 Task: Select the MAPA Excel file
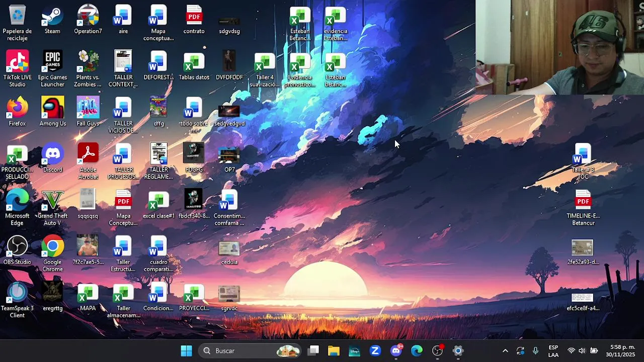(x=88, y=297)
